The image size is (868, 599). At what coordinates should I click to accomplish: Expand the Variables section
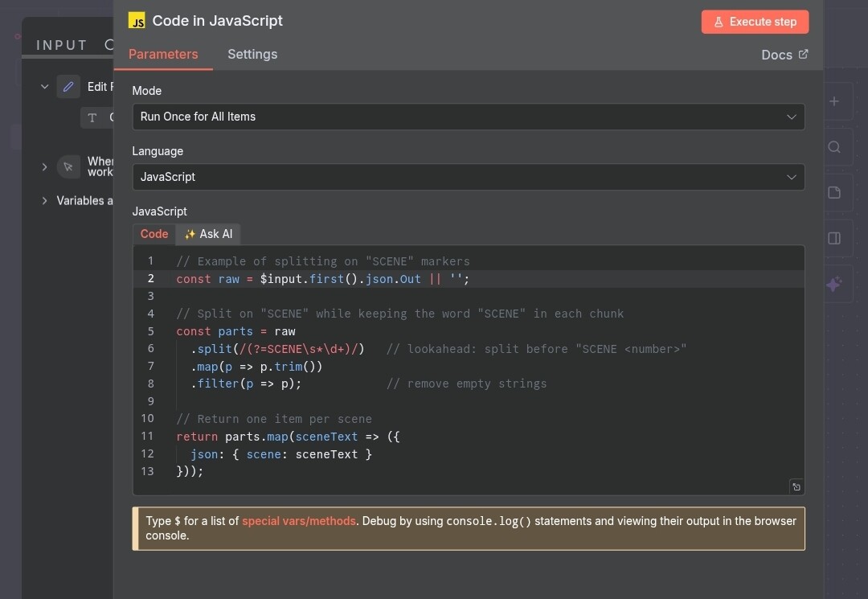point(45,201)
